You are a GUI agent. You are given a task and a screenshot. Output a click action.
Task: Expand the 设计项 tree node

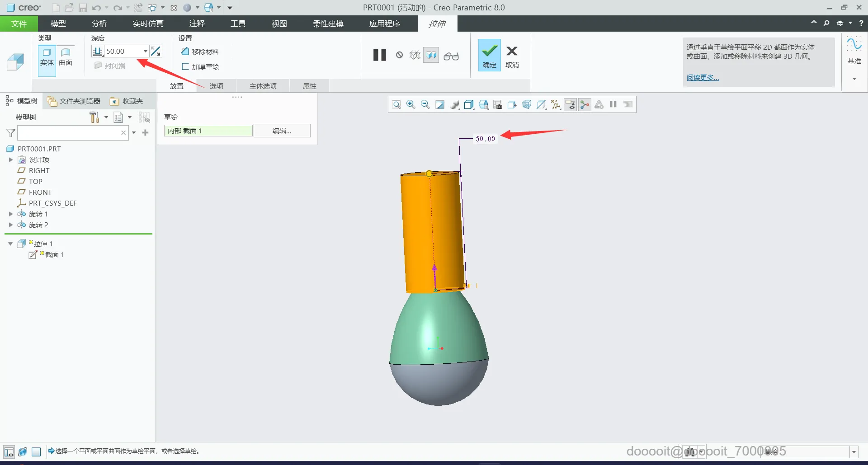click(x=11, y=160)
